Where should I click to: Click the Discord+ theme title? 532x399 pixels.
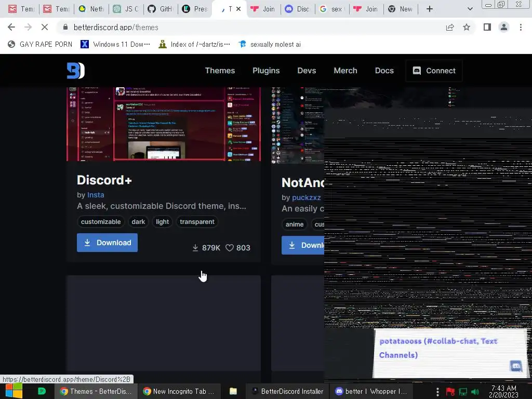click(x=104, y=180)
